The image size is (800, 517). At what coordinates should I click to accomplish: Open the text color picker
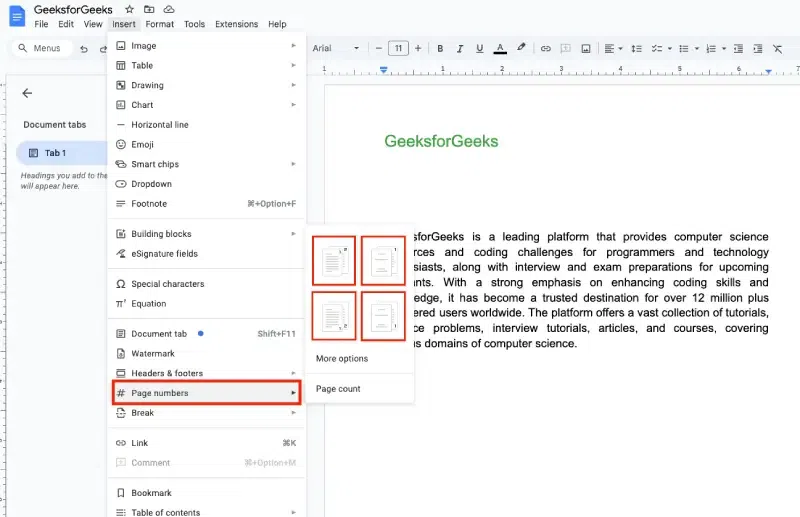point(500,48)
